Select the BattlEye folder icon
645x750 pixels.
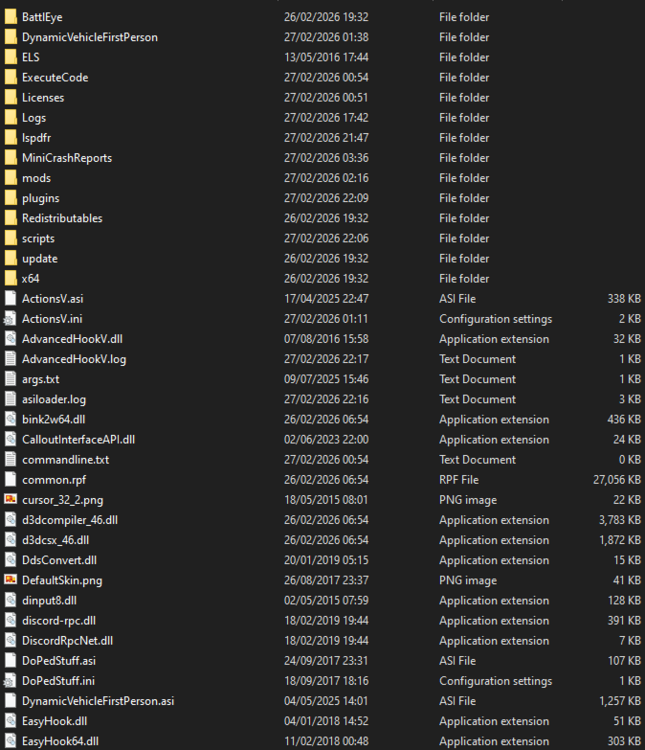pos(11,17)
